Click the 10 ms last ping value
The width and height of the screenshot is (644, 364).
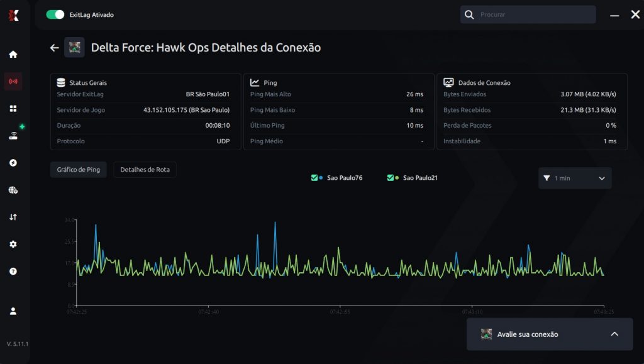415,126
